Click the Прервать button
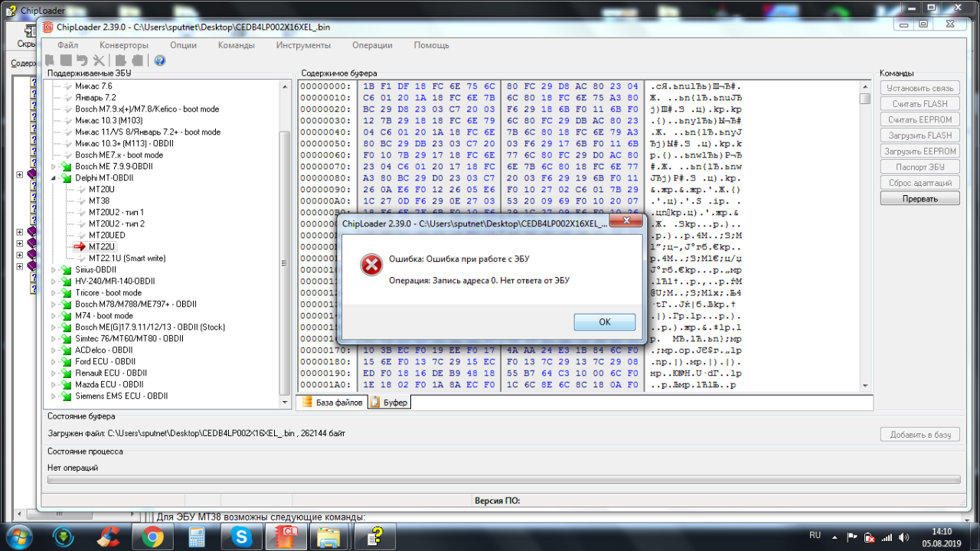980x551 pixels. [920, 199]
